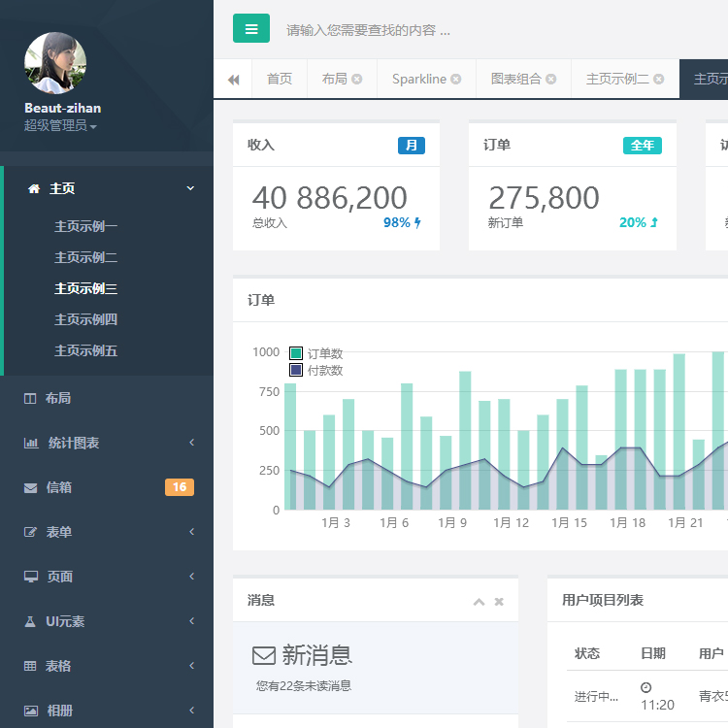Click the flask icon beside UI元素
This screenshot has width=728, height=728.
click(x=30, y=621)
